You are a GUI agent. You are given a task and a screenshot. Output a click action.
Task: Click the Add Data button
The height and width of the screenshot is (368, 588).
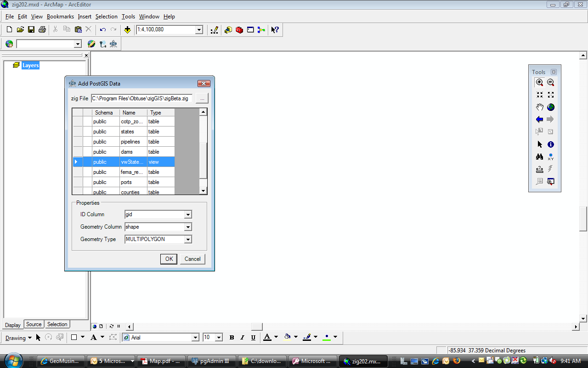(127, 29)
